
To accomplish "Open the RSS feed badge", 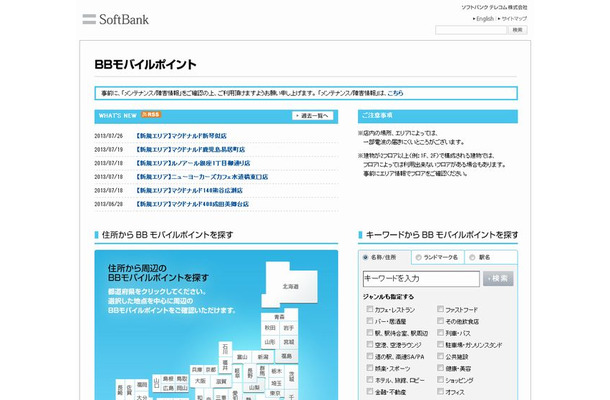I will pos(151,114).
